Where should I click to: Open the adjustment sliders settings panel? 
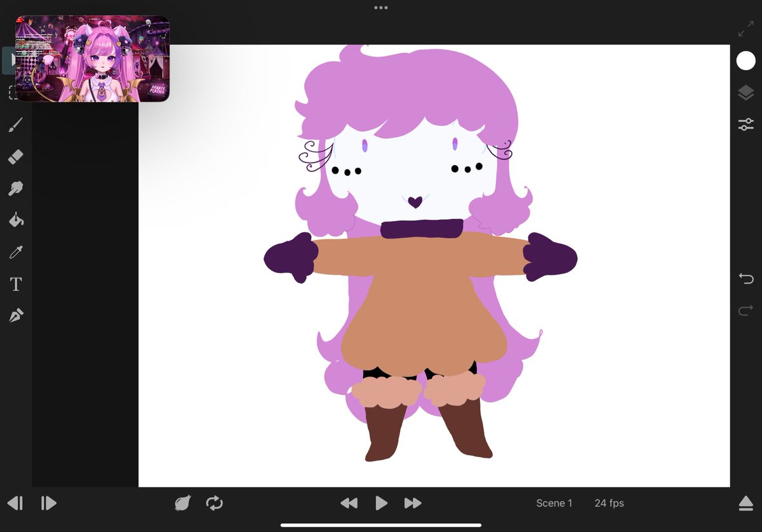(745, 124)
